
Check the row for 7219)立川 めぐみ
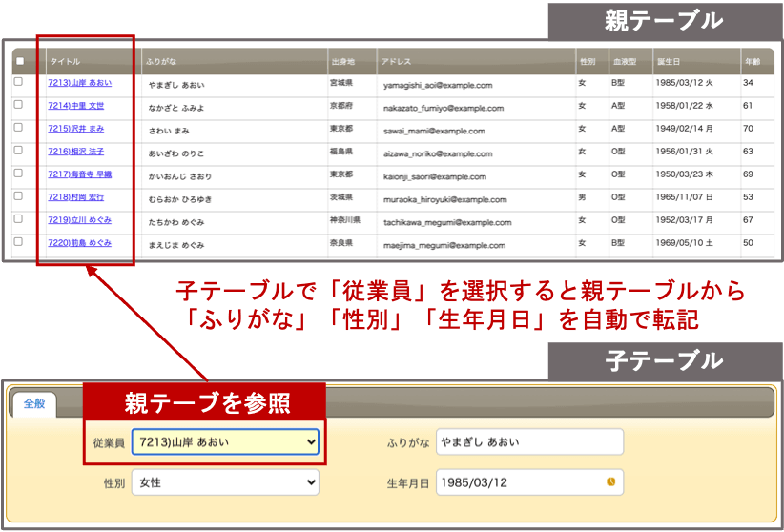(18, 218)
